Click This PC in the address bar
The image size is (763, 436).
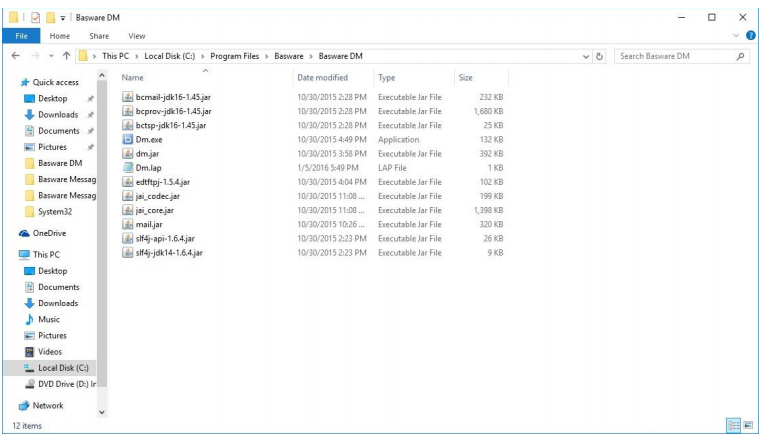tap(115, 56)
